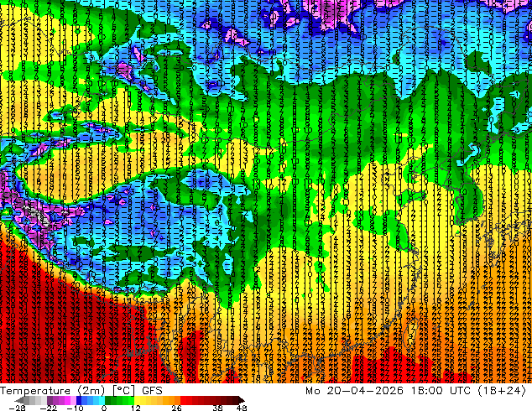
Task: Click the '0' legend value
Action: click(104, 408)
